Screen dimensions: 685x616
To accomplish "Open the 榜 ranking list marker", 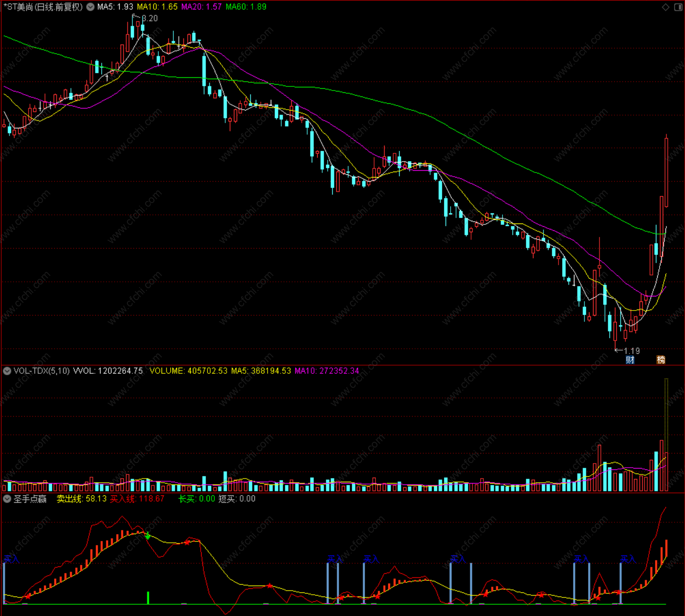I will (x=661, y=360).
